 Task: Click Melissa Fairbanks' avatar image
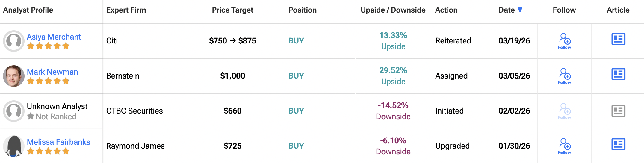[14, 146]
